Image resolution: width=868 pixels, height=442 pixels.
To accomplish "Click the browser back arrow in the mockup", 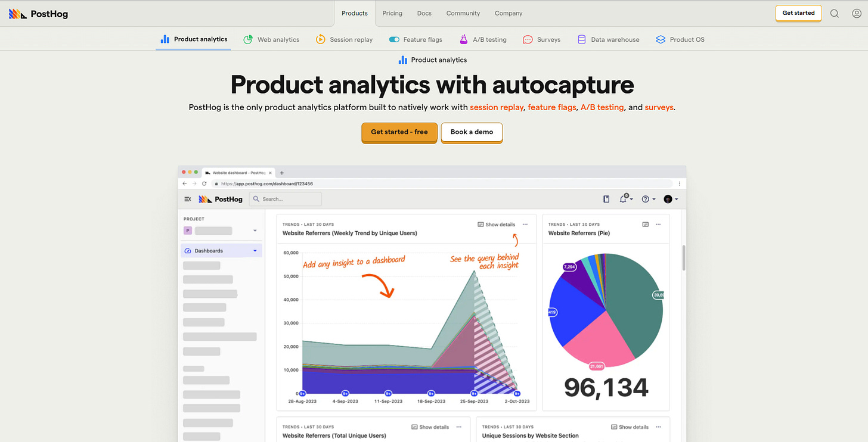I will pos(184,183).
